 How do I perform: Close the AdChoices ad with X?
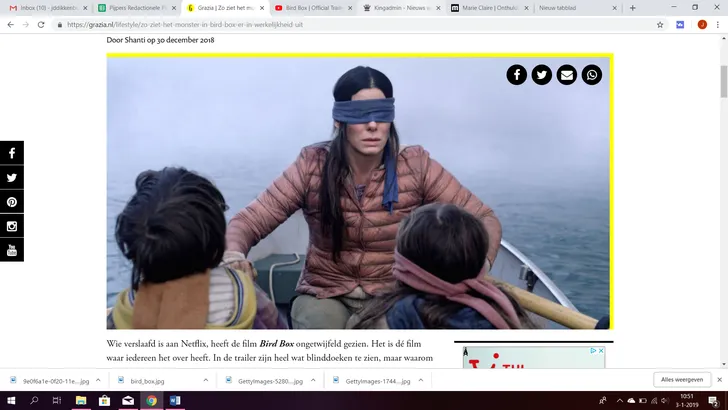pos(600,351)
